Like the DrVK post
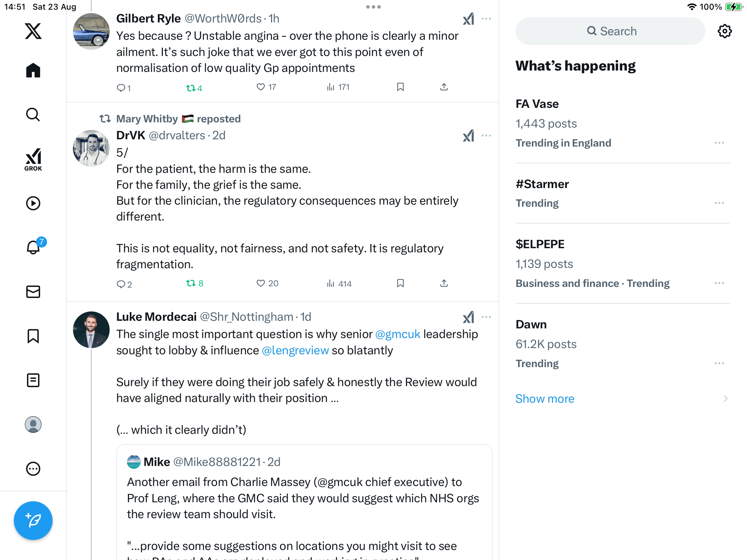 pyautogui.click(x=261, y=283)
